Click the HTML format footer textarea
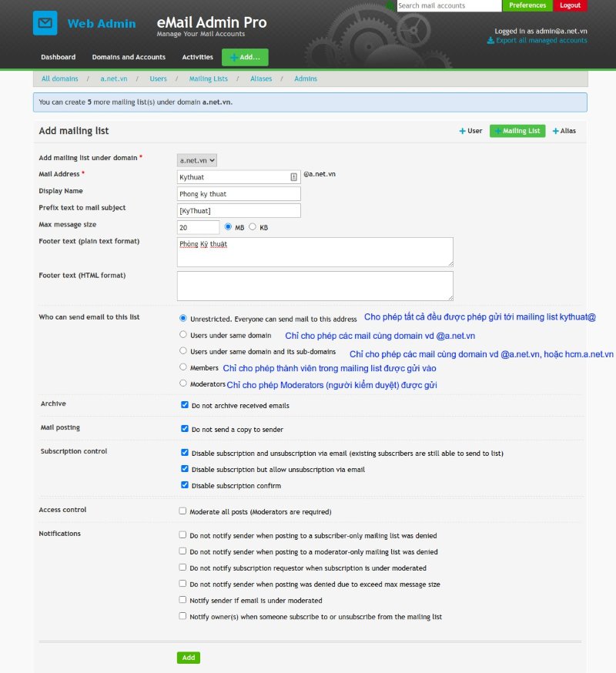Screen dimensions: 616x673 coord(315,286)
